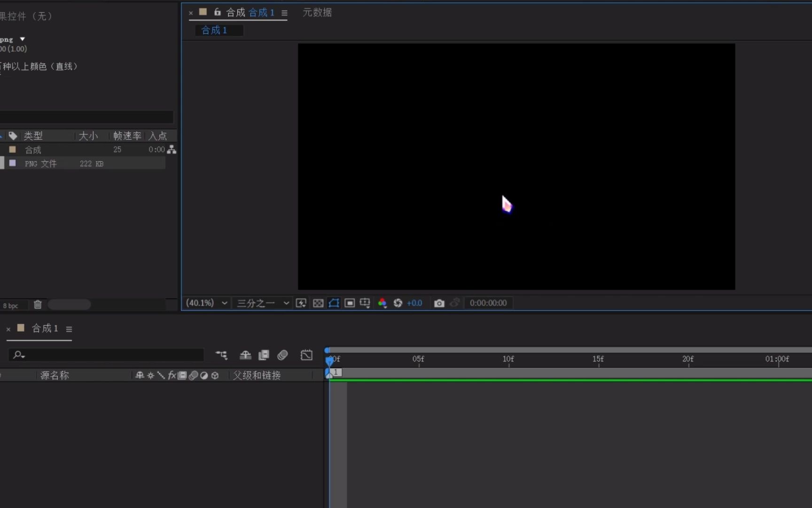Click the time navigator bar start handle

click(327, 350)
